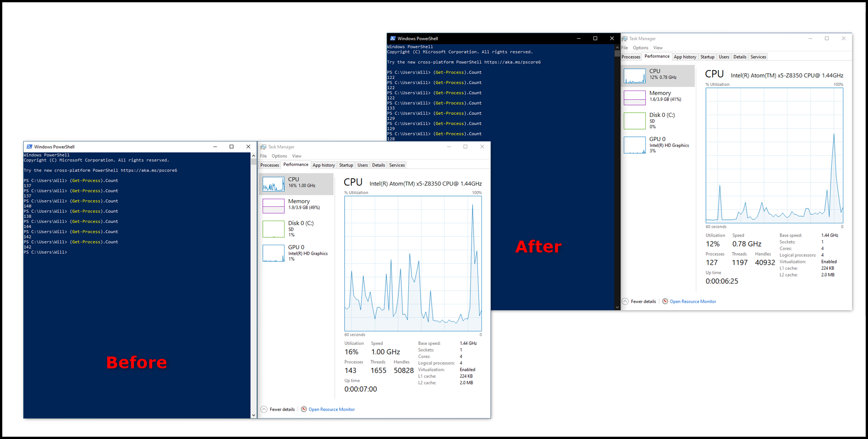Screen dimensions: 868x439
Task: Switch to Services tab in the 16% CPU Task Manager
Action: tap(397, 165)
